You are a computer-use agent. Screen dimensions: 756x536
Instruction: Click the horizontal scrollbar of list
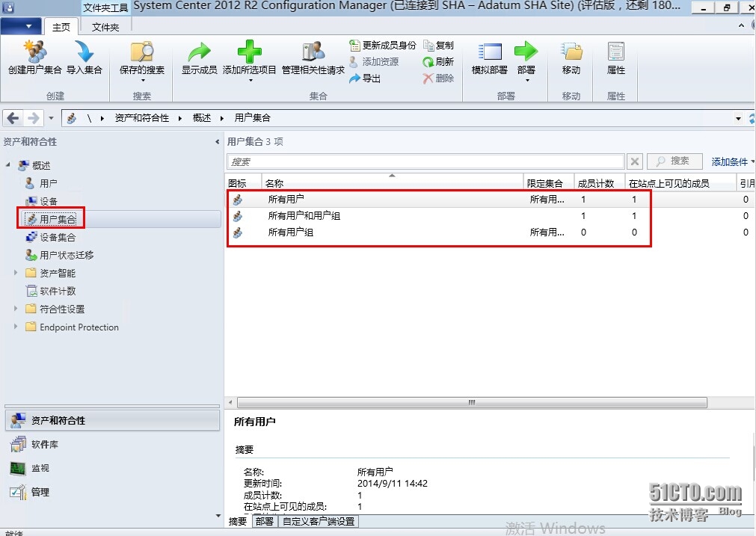tap(472, 402)
